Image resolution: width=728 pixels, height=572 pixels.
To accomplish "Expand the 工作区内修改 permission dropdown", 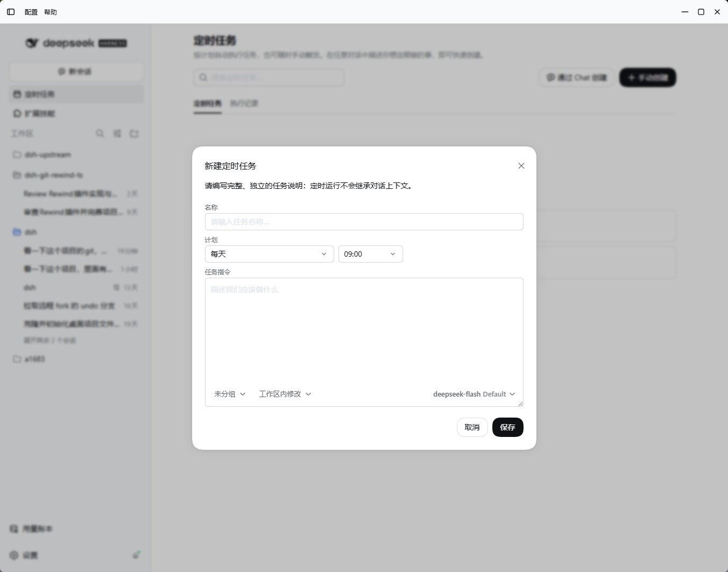I will coord(285,394).
